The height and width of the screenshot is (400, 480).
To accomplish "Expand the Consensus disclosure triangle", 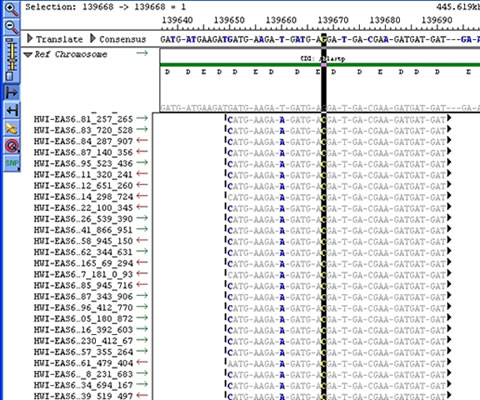I will (x=93, y=39).
